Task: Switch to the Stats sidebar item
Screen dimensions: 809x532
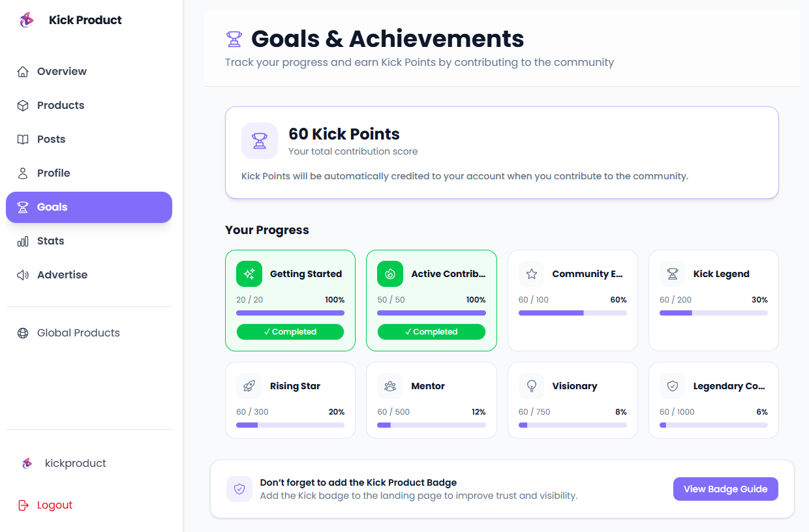Action: tap(52, 241)
